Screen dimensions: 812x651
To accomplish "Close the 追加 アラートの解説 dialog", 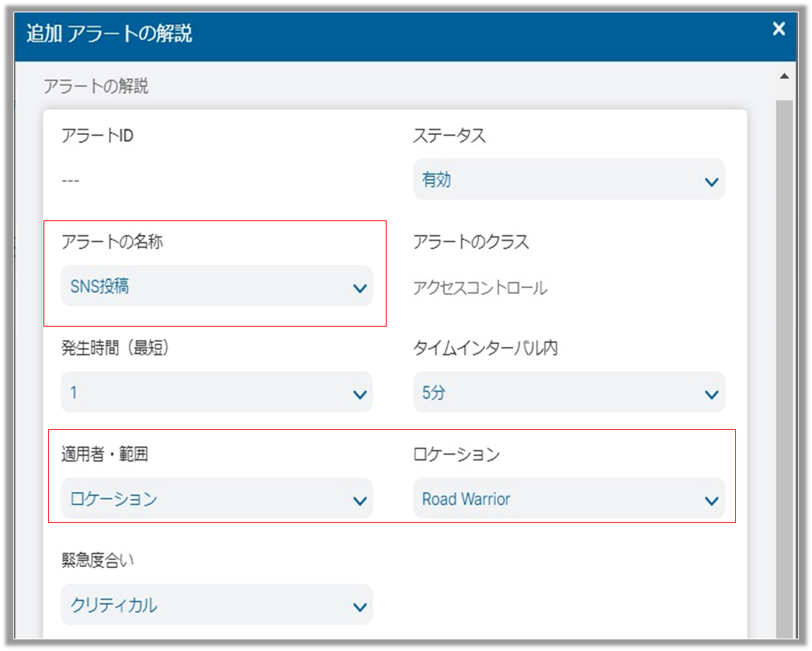I will pyautogui.click(x=779, y=29).
